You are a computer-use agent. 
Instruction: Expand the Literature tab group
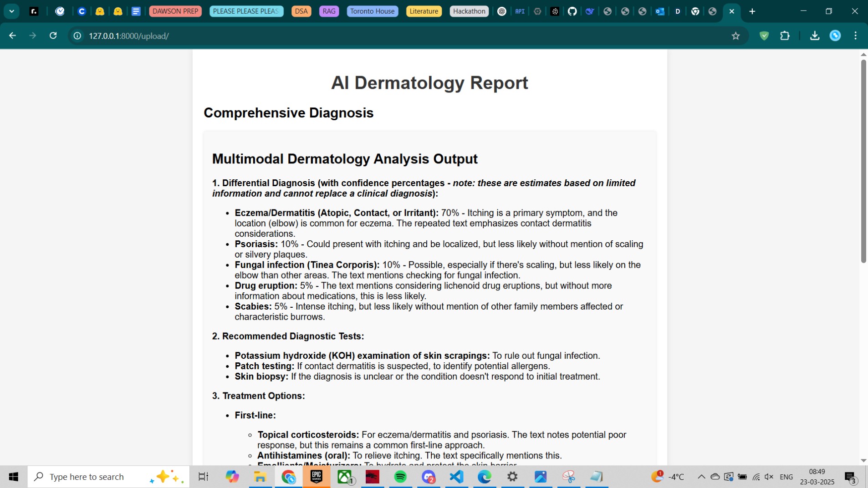[x=424, y=11]
